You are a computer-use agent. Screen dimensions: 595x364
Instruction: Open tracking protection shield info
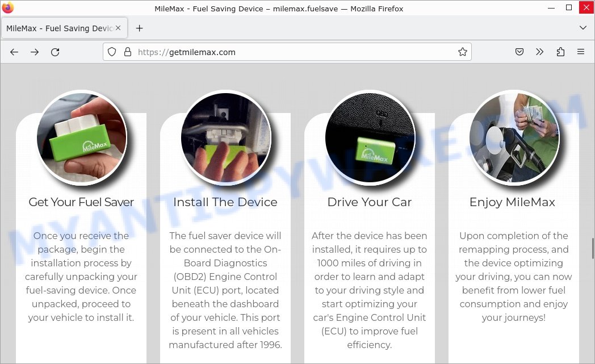pyautogui.click(x=111, y=52)
